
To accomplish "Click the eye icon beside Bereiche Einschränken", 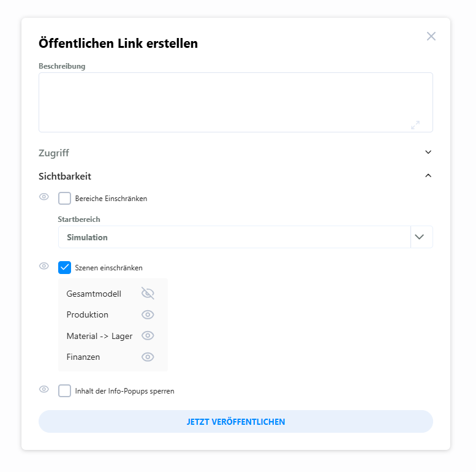I will tap(44, 197).
